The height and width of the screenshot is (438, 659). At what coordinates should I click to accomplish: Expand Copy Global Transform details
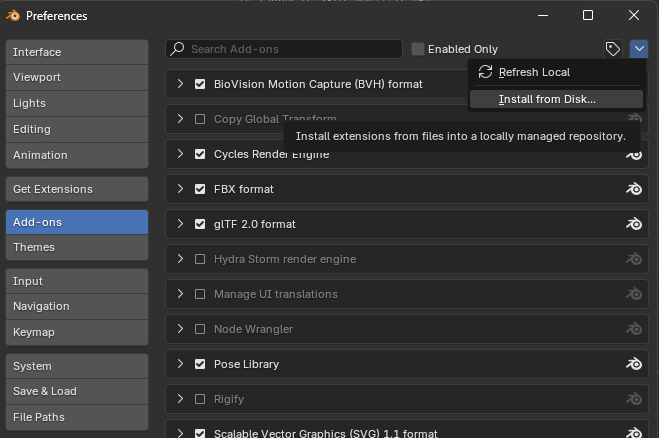click(x=180, y=119)
